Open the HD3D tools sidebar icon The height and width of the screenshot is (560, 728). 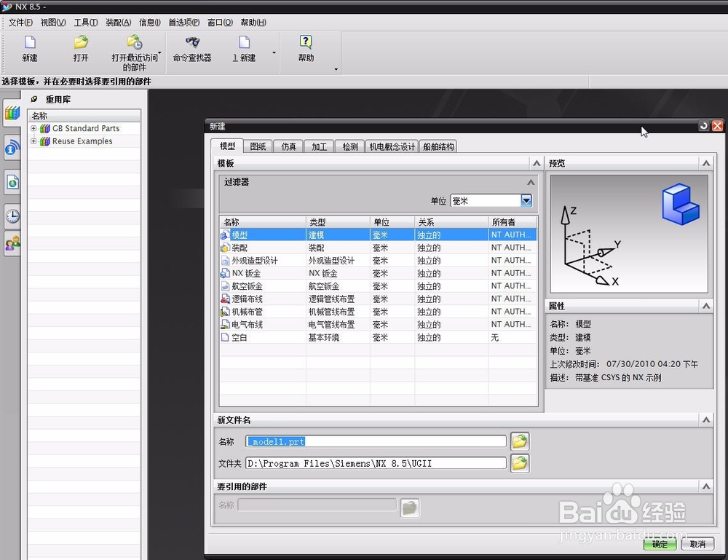click(x=12, y=148)
